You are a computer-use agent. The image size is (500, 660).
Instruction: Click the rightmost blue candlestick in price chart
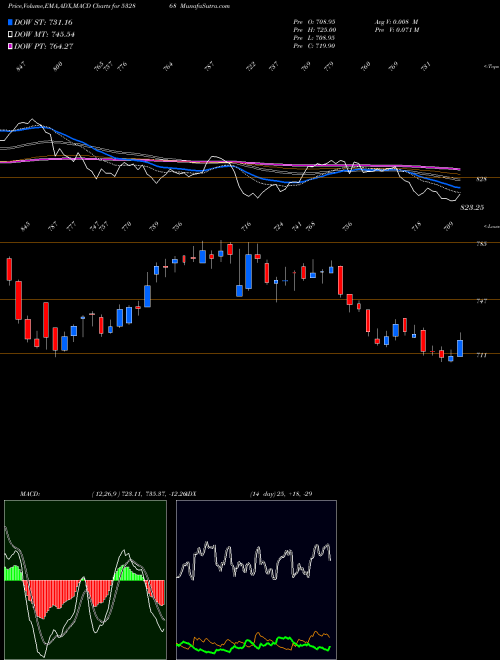(x=460, y=349)
